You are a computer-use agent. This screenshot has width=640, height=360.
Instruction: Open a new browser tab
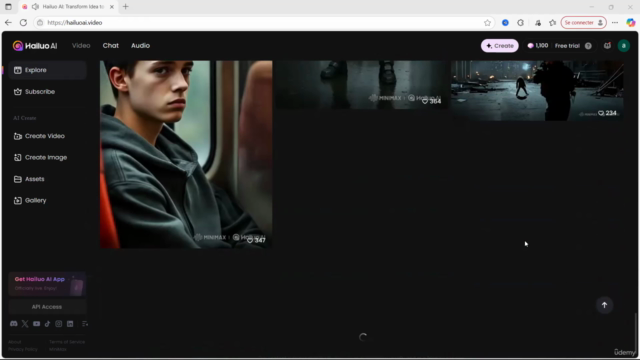126,7
